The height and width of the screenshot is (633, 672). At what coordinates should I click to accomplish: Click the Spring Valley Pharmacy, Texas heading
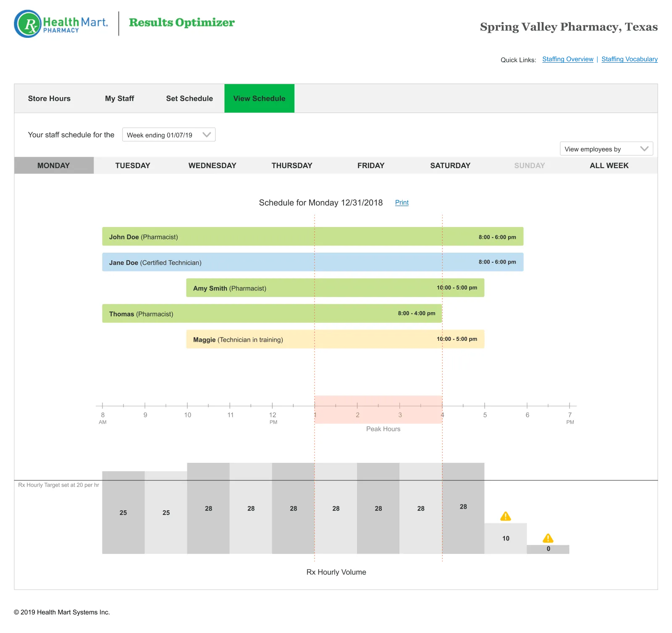pyautogui.click(x=569, y=27)
